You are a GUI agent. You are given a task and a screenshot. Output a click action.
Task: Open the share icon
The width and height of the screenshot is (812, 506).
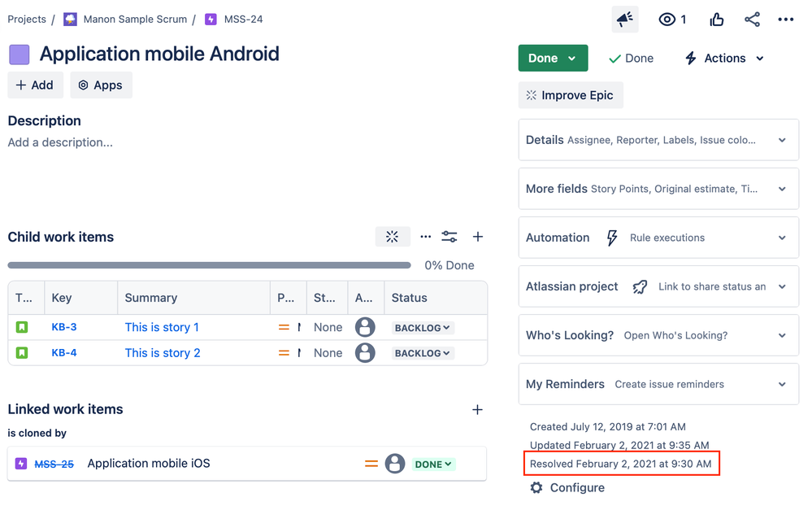[x=752, y=20]
